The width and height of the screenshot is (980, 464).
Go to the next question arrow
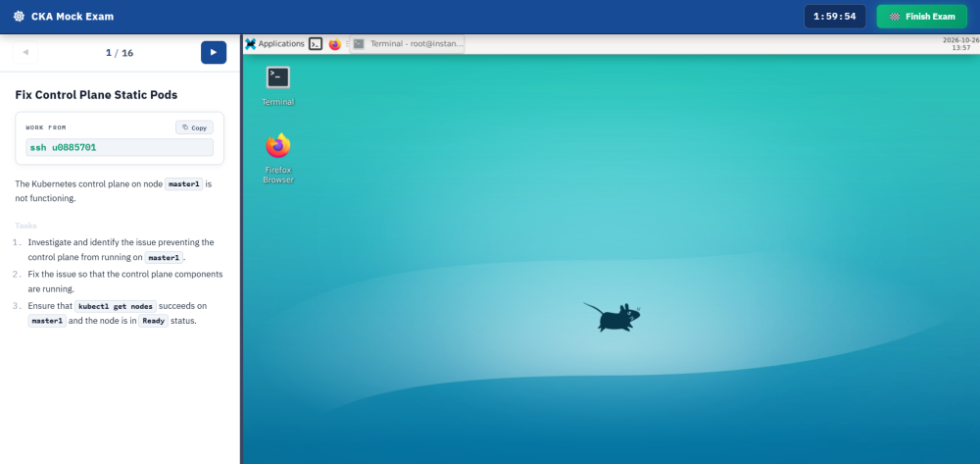[x=214, y=53]
